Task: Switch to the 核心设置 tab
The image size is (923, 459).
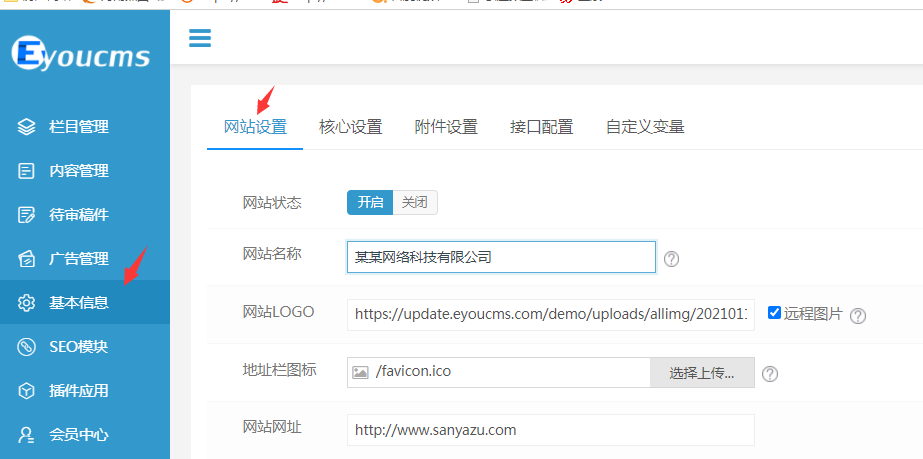Action: 350,127
